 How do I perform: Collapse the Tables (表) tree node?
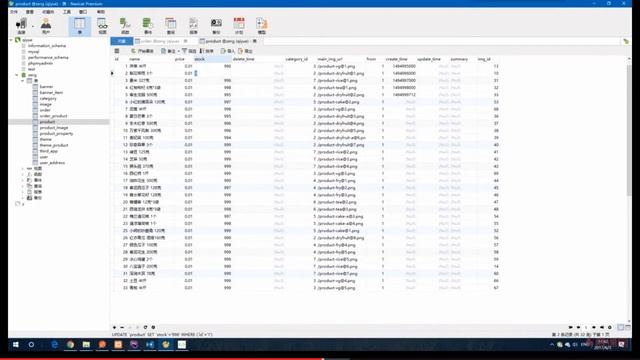pos(23,81)
